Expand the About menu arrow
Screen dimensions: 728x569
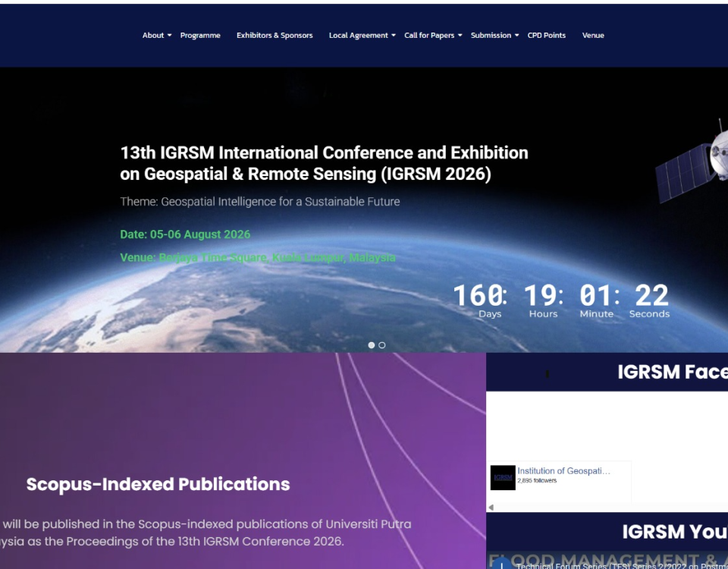(169, 36)
